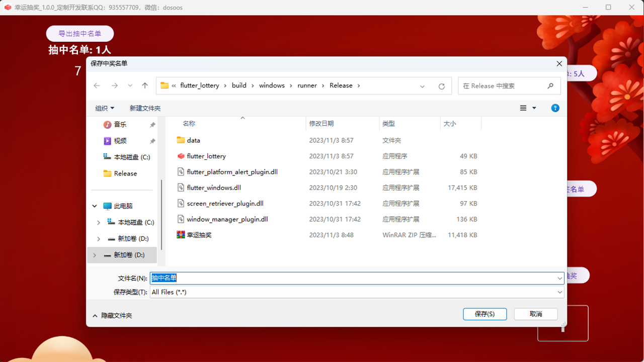Click windows in the breadcrumb path

(x=271, y=85)
